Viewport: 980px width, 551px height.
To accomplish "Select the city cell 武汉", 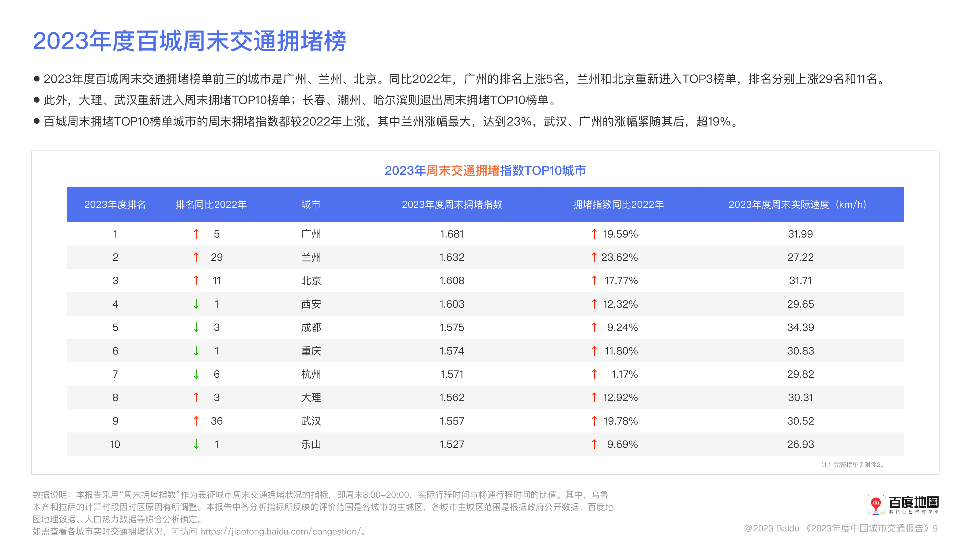I will (x=311, y=421).
